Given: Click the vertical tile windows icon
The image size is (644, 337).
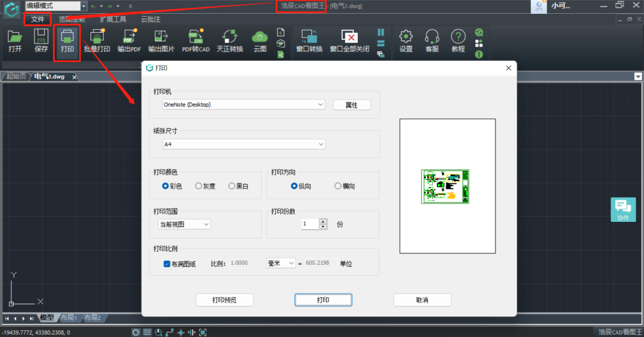Looking at the screenshot, I should (x=380, y=32).
